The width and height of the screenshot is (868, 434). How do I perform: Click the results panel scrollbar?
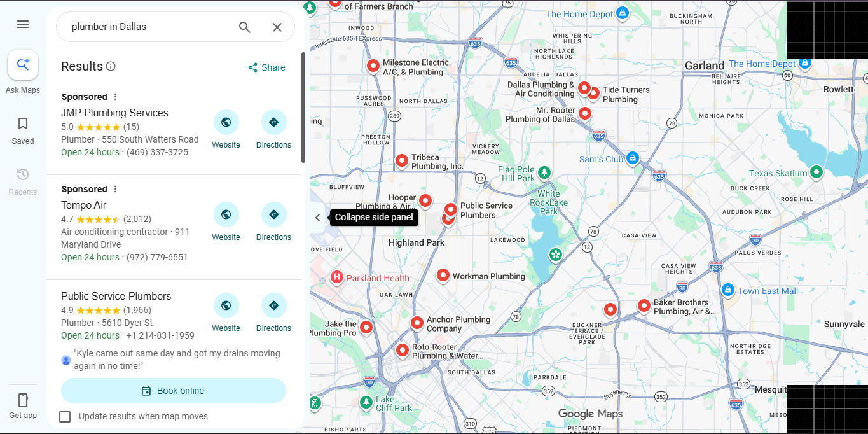tap(303, 107)
